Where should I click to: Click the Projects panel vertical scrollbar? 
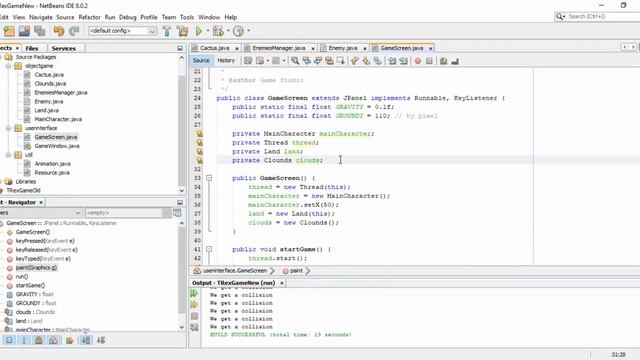click(x=182, y=124)
